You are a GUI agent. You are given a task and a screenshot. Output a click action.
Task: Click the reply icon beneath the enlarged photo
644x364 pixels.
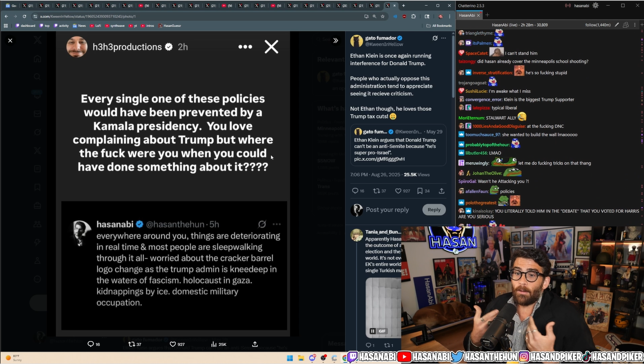pyautogui.click(x=90, y=344)
